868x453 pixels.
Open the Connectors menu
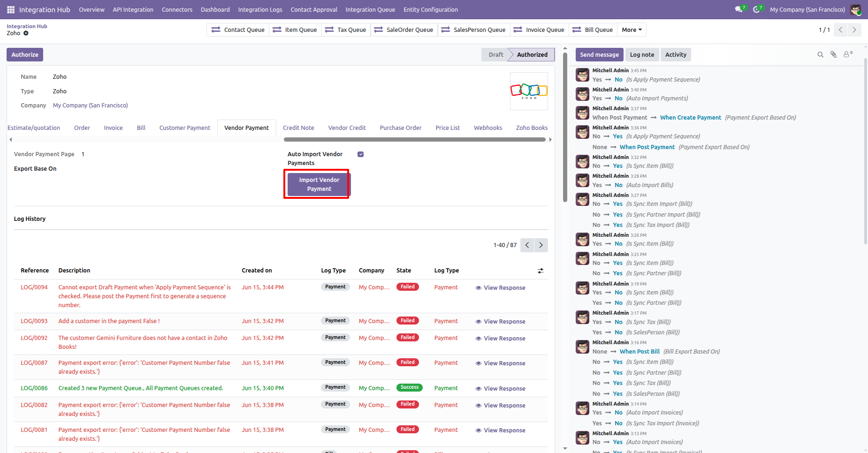[177, 9]
